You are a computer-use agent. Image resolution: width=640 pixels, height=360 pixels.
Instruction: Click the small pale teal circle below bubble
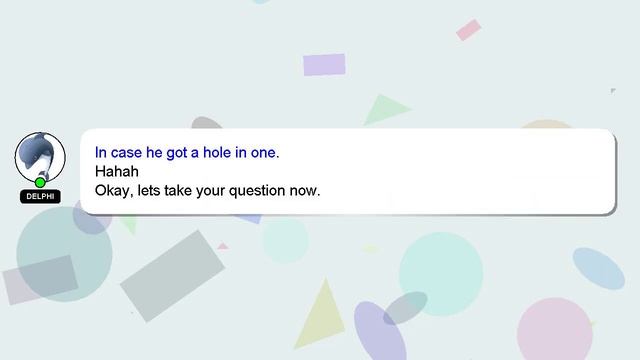click(285, 241)
